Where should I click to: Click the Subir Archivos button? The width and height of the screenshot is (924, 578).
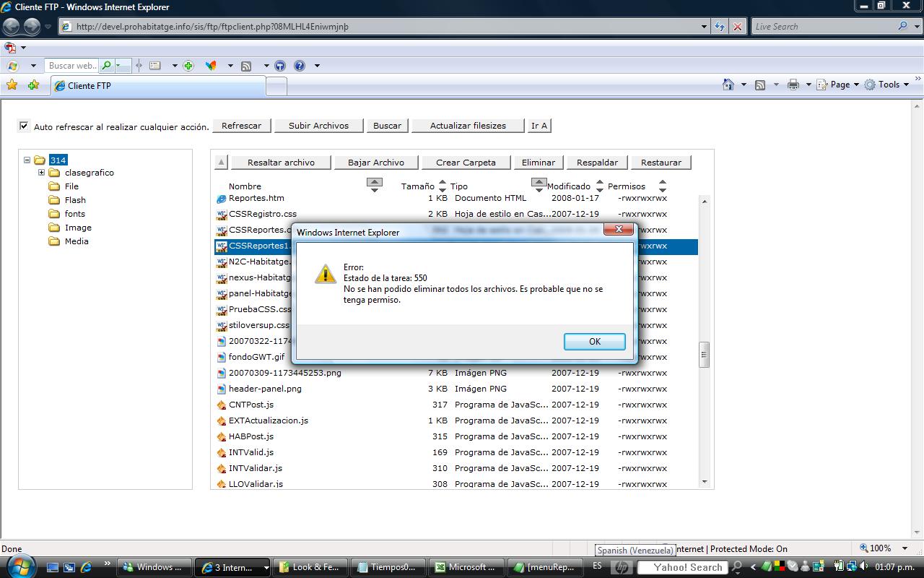318,126
